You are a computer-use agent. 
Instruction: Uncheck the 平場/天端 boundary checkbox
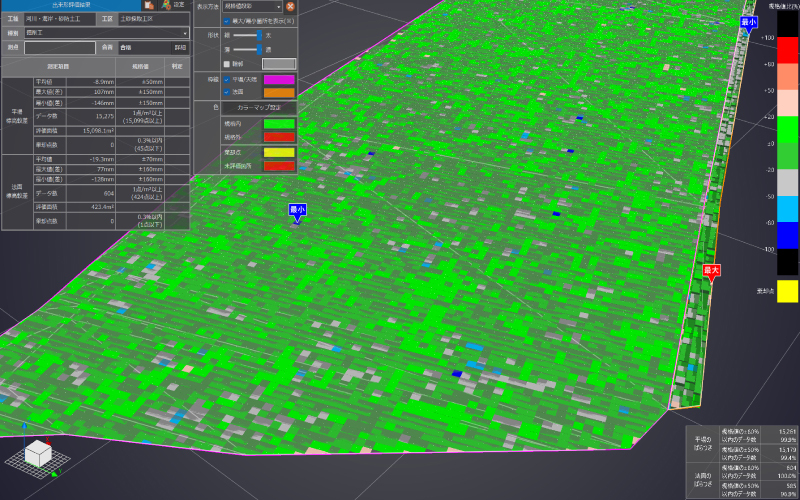[x=227, y=78]
